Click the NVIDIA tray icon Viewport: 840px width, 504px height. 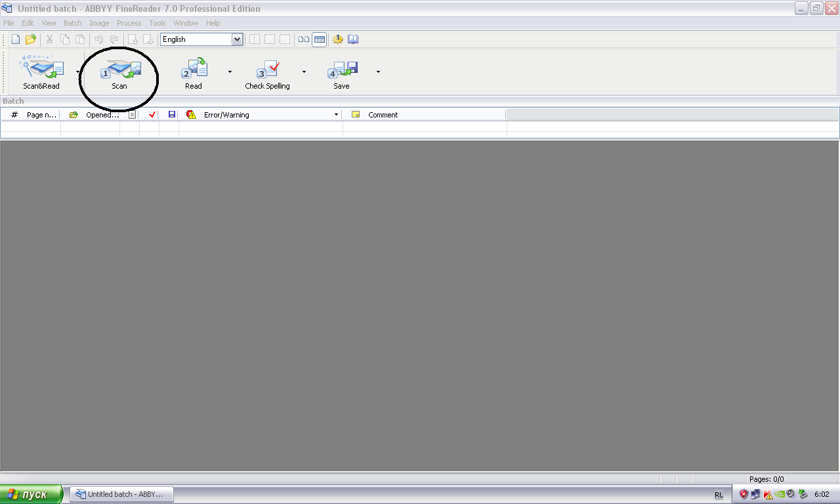point(779,494)
